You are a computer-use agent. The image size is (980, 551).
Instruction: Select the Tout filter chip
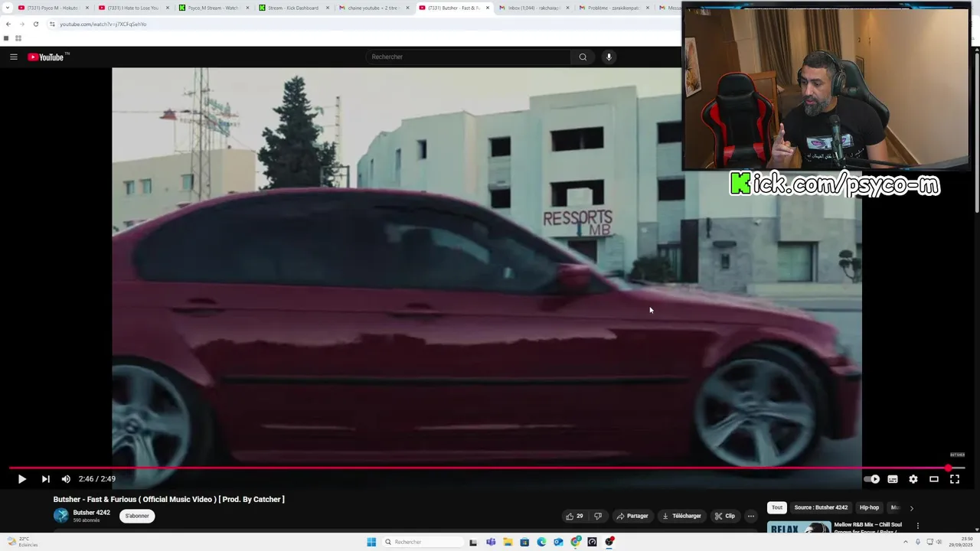tap(777, 507)
